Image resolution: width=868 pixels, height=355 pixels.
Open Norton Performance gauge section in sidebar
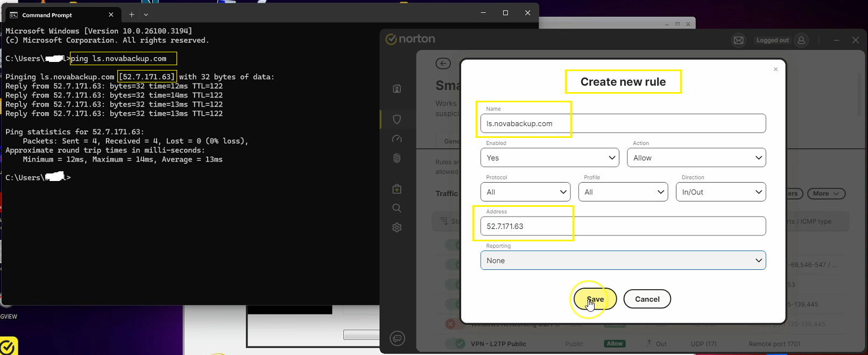(397, 139)
